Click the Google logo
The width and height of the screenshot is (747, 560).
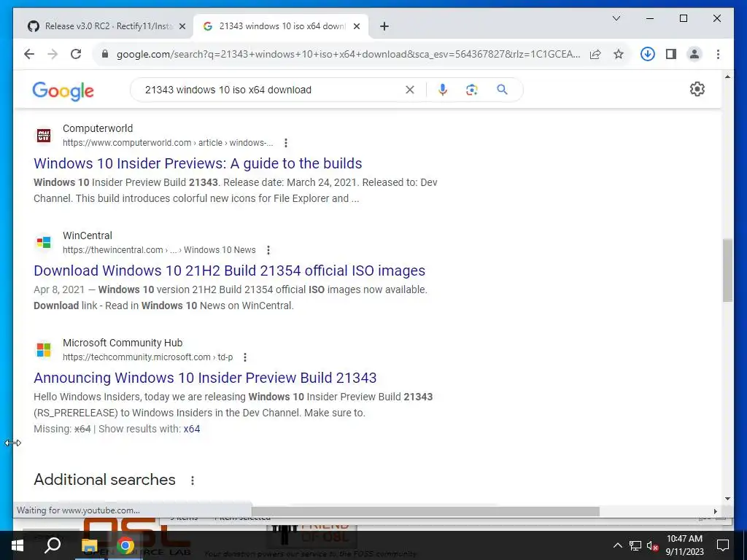pyautogui.click(x=63, y=90)
